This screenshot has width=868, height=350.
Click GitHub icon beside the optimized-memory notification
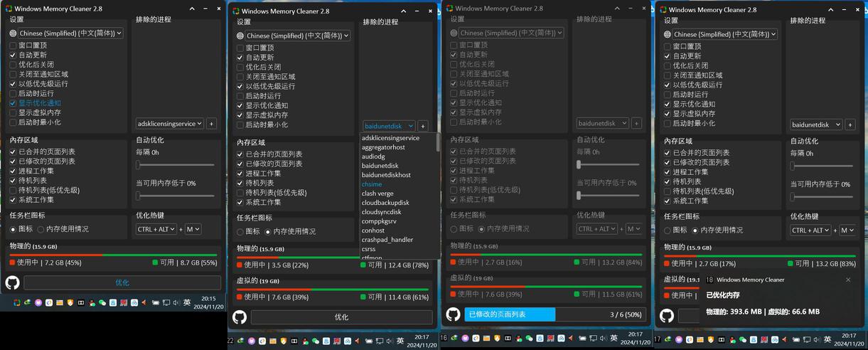pyautogui.click(x=667, y=315)
